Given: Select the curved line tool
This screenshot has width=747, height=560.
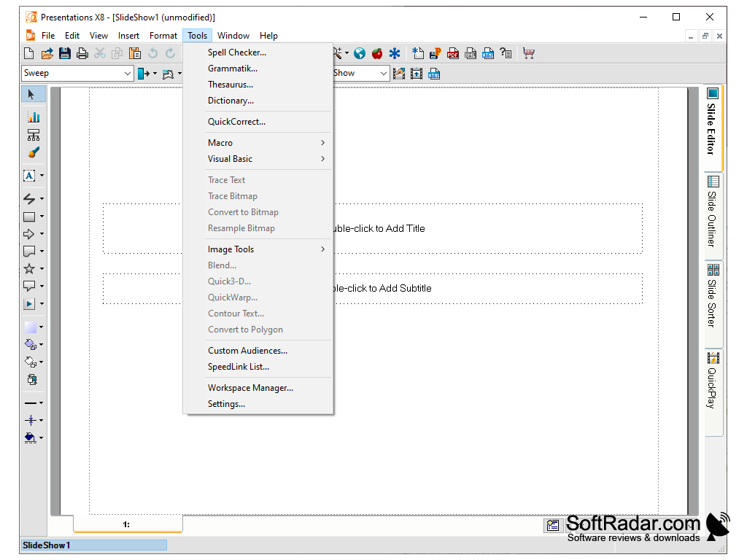Looking at the screenshot, I should coord(29,198).
